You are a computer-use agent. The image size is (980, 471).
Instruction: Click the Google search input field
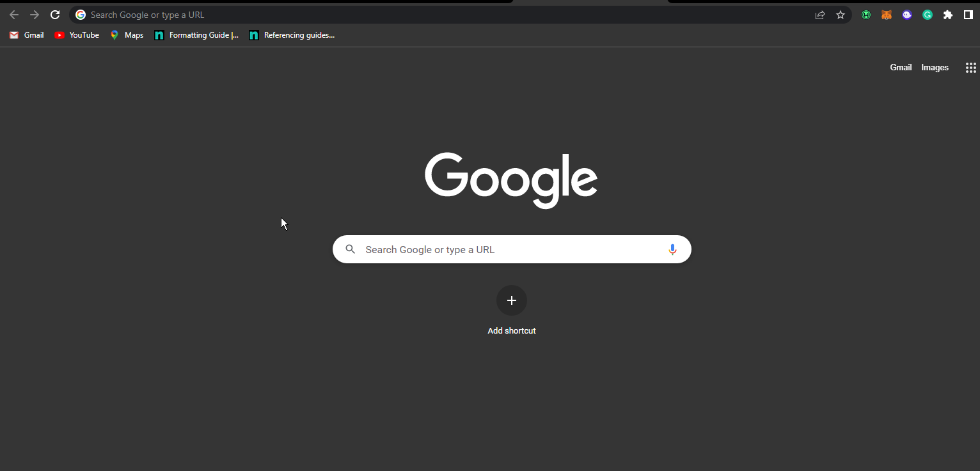coord(512,249)
